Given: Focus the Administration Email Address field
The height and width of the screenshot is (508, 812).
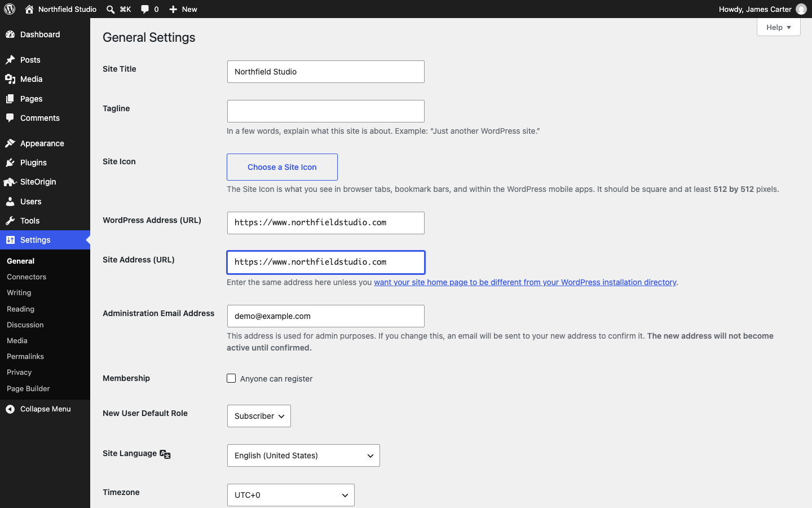Looking at the screenshot, I should pos(326,316).
